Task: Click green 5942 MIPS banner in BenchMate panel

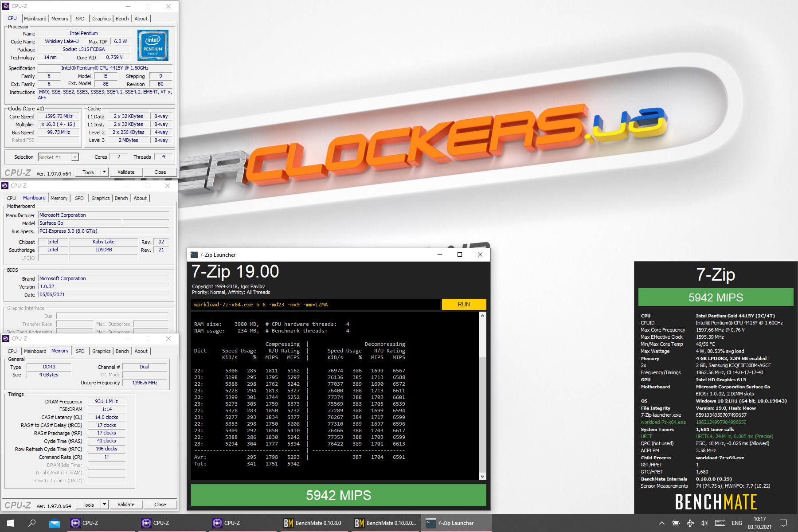Action: 716,297
